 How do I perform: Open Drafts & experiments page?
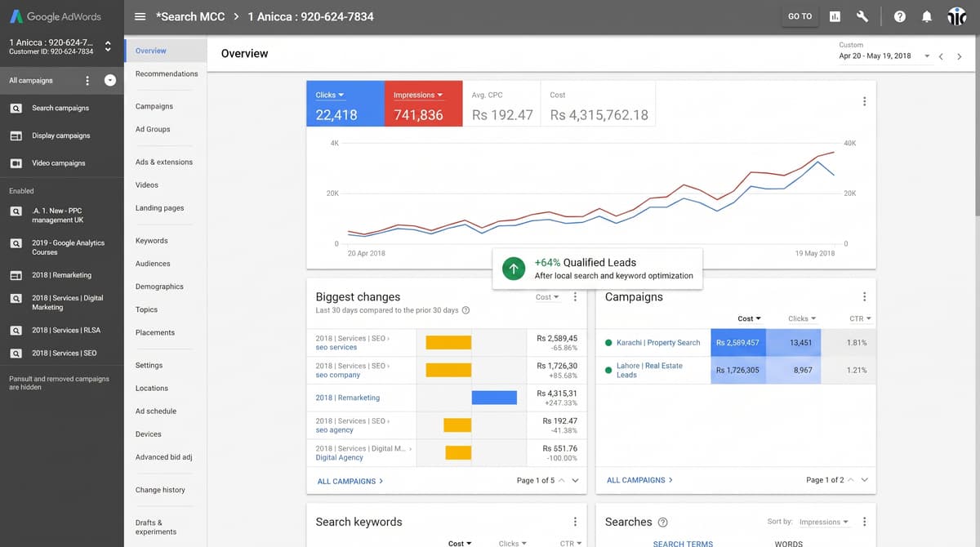click(156, 527)
